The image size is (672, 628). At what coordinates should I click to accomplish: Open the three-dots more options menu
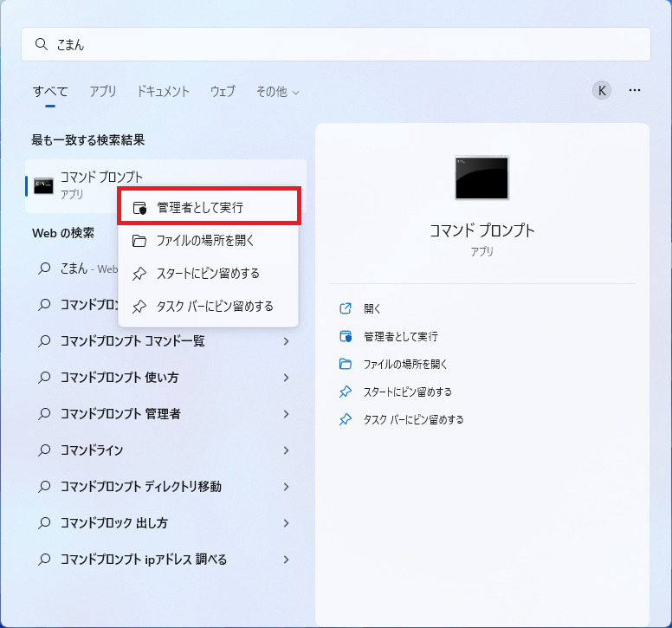635,90
